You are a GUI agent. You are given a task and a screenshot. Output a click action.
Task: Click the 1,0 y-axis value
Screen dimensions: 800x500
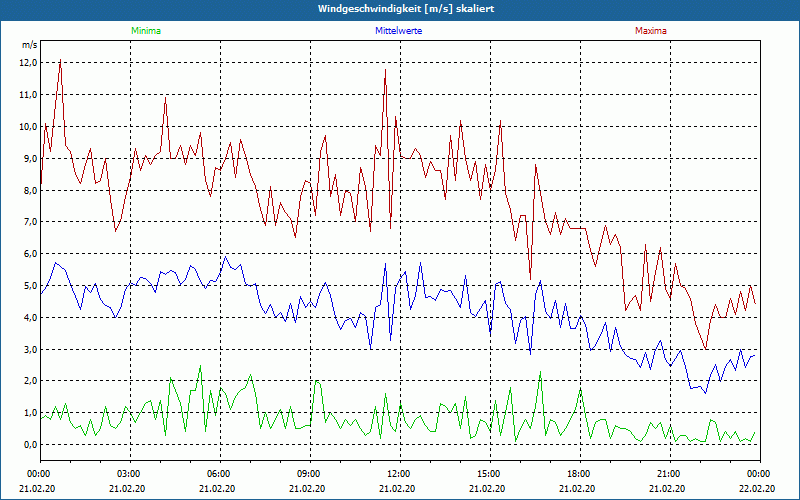click(x=31, y=413)
